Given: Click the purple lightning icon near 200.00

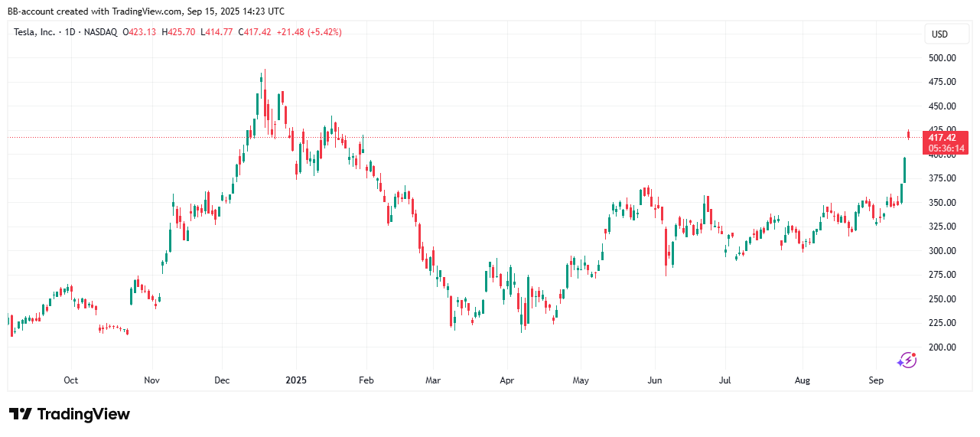Looking at the screenshot, I should pos(907,360).
